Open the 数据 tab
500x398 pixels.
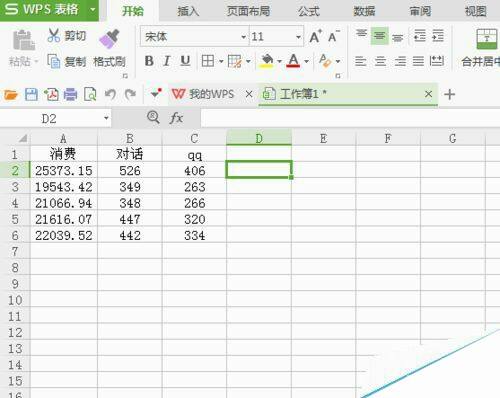[x=364, y=11]
